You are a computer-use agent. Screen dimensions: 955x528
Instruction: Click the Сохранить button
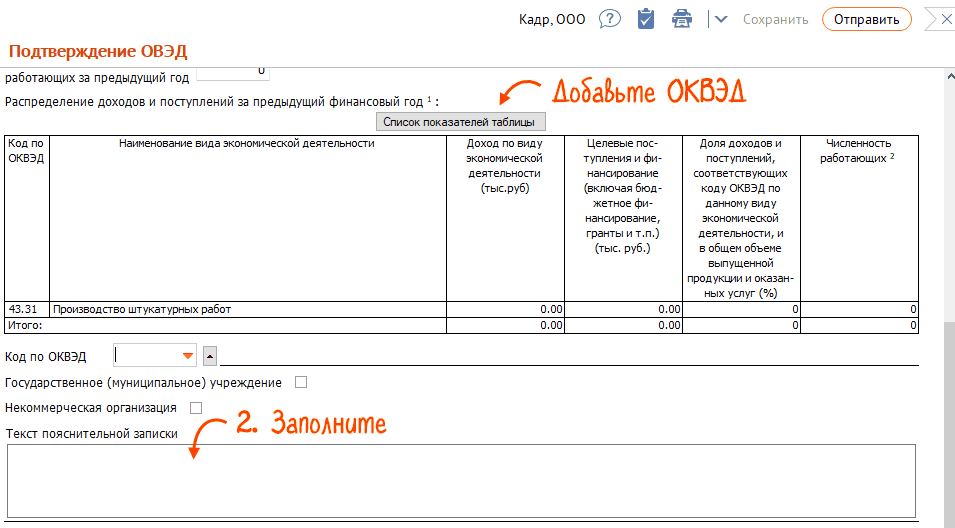(775, 19)
